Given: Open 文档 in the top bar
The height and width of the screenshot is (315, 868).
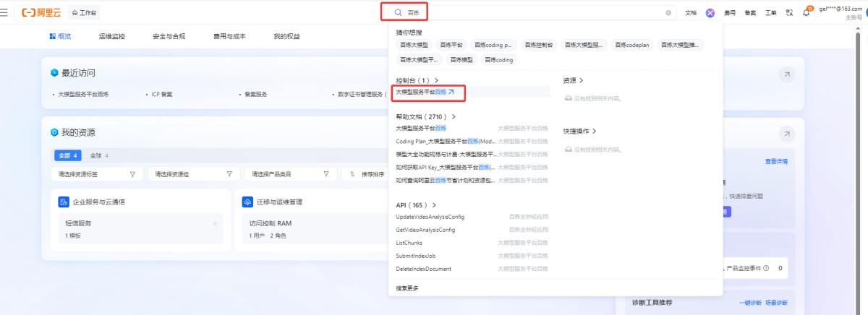Looking at the screenshot, I should pos(690,12).
